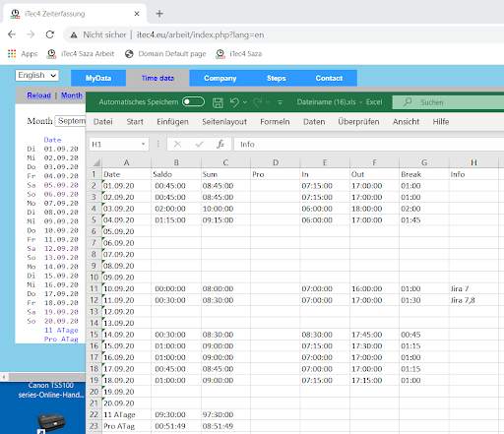Open the Daten ribbon tab
The width and height of the screenshot is (504, 434).
click(314, 122)
